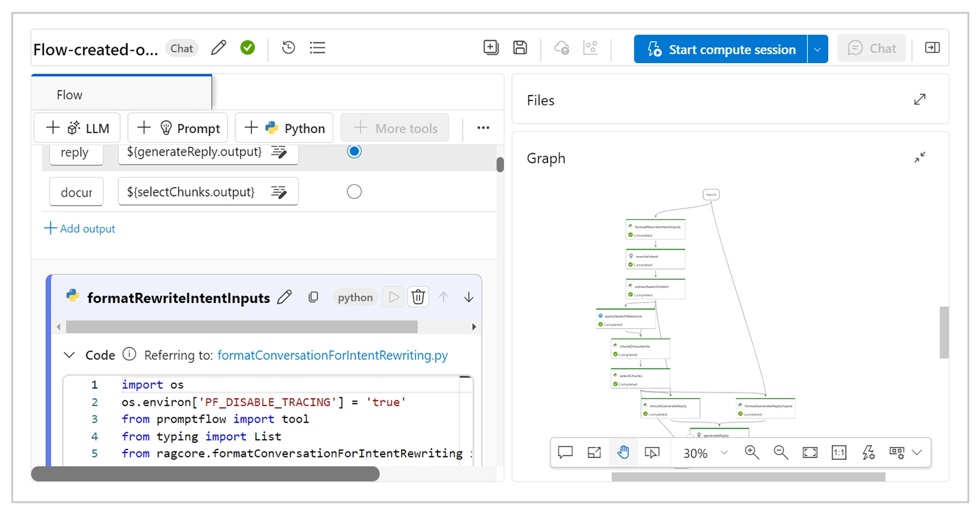Collapse the Graph panel with the arrows icon

click(x=920, y=157)
